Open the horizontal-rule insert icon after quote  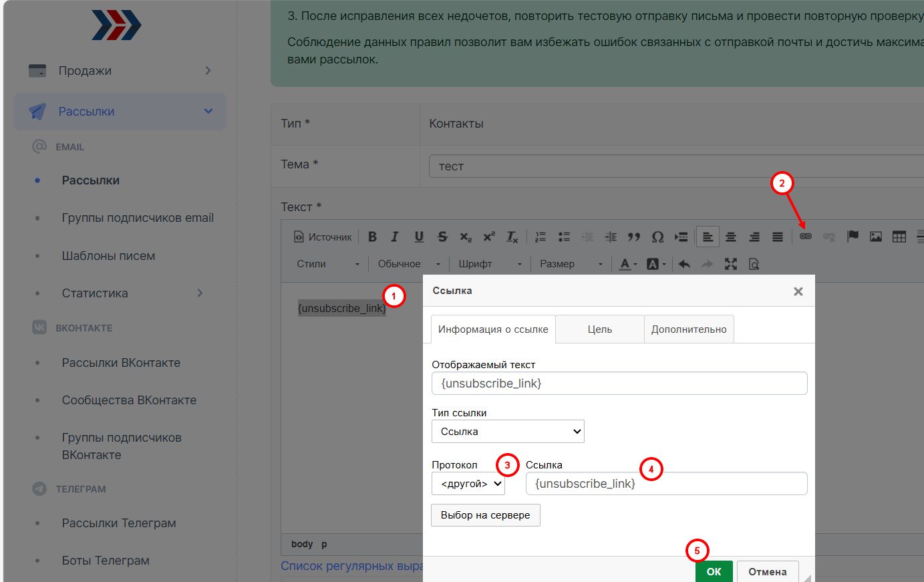tap(681, 237)
